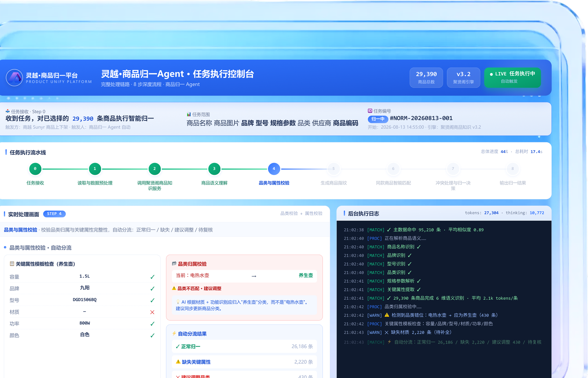Viewport: 588px width, 378px height.
Task: Click the warning icon beside 品类不匹配
Action: click(x=174, y=288)
